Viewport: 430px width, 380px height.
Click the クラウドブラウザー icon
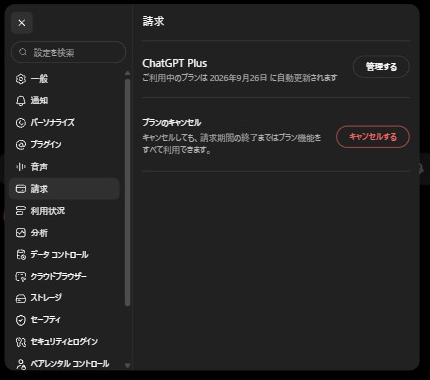tap(21, 277)
